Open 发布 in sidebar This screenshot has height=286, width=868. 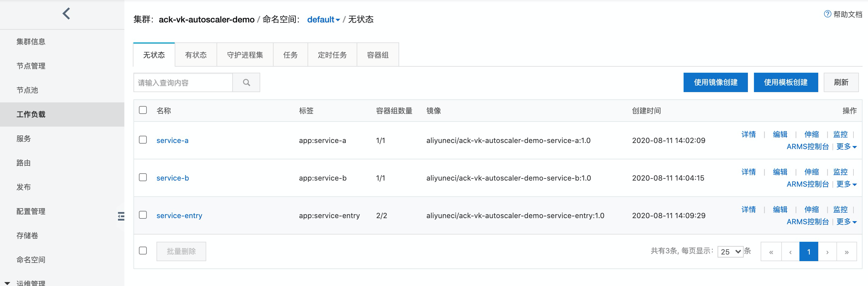(x=24, y=187)
